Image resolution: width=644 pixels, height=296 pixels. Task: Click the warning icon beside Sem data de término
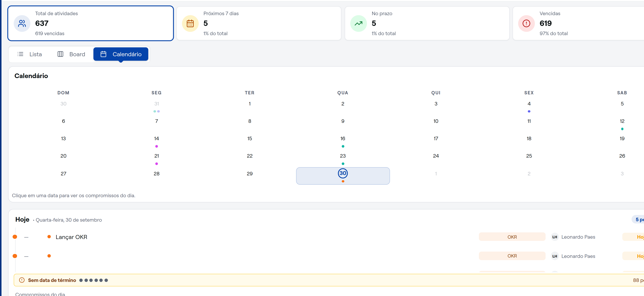[22, 280]
